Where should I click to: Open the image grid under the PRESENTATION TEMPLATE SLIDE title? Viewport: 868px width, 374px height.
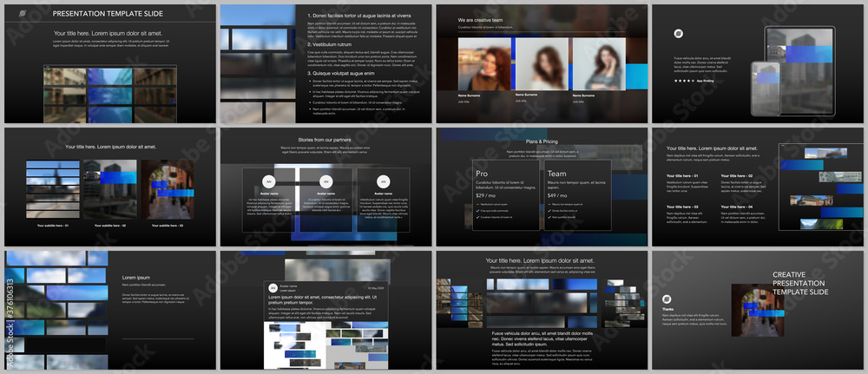pos(110,94)
